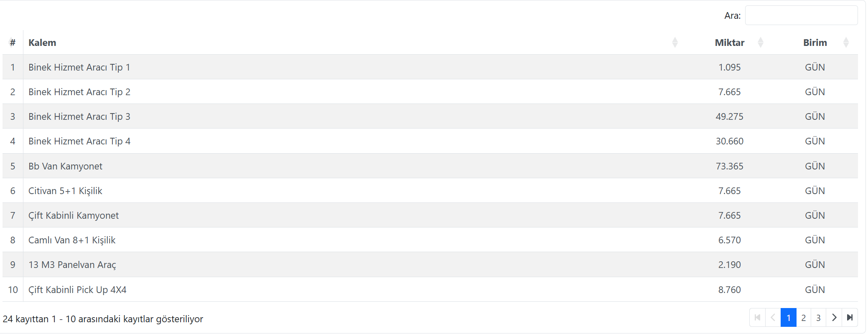Click the Miktar column header text
The image size is (868, 336).
[x=729, y=43]
